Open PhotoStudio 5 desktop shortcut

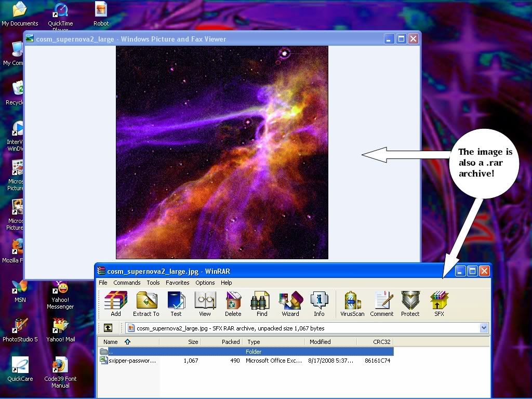tap(20, 325)
